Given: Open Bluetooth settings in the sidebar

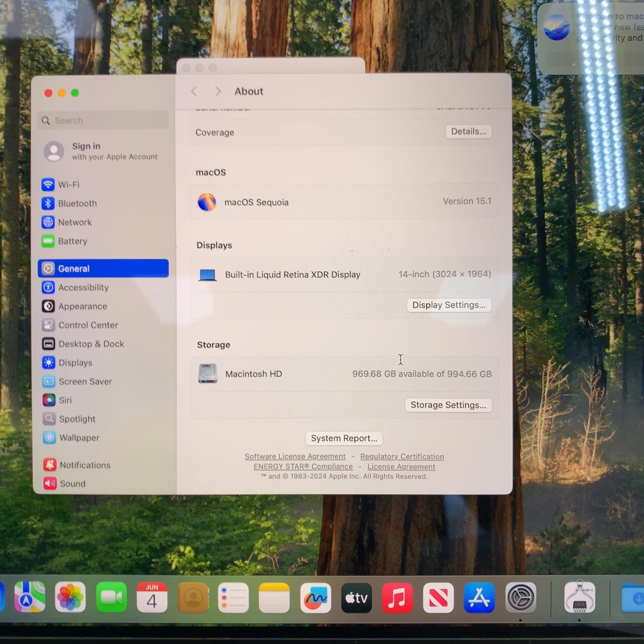Looking at the screenshot, I should point(70,203).
